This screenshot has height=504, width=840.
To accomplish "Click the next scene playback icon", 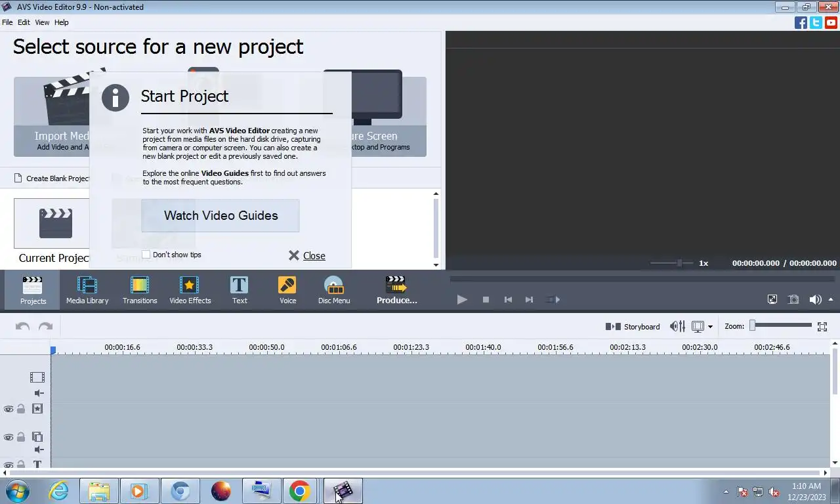I will [553, 299].
